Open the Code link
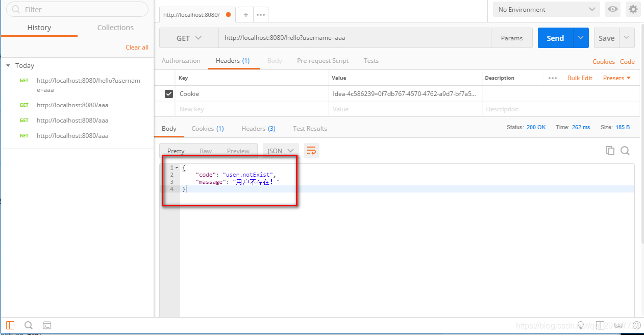This screenshot has width=644, height=335. tap(627, 62)
